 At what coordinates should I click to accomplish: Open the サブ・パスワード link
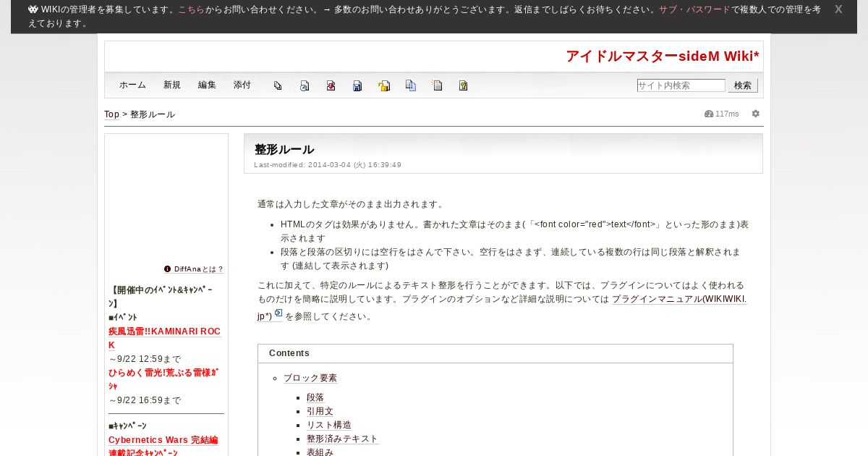[x=694, y=9]
